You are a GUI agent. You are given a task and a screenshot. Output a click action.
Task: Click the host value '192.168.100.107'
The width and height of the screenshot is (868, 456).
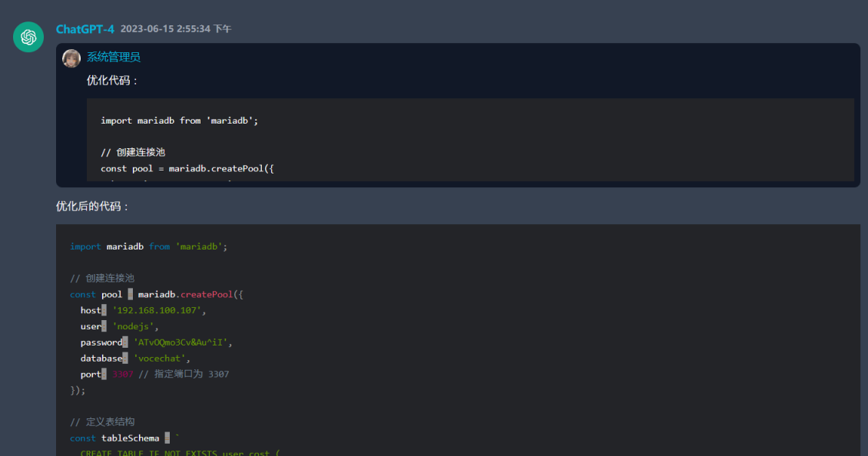coord(159,311)
